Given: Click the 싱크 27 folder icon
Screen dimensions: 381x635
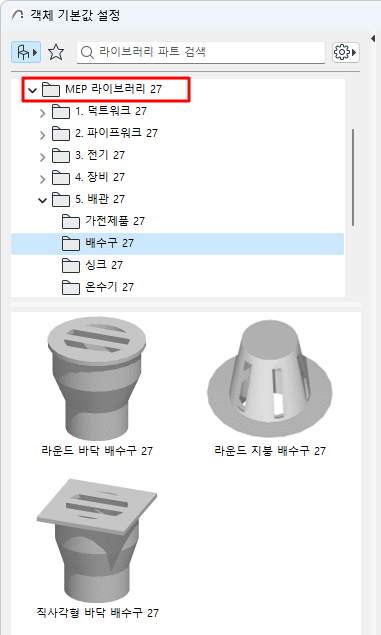Looking at the screenshot, I should click(x=71, y=266).
